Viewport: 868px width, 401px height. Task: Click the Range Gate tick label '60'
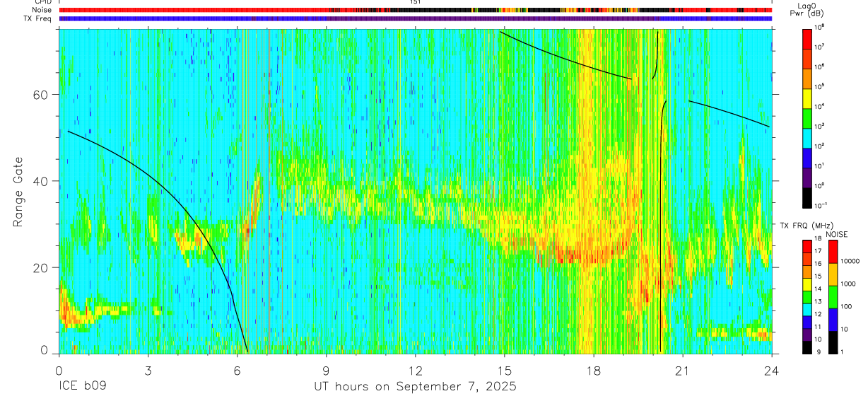[x=41, y=95]
